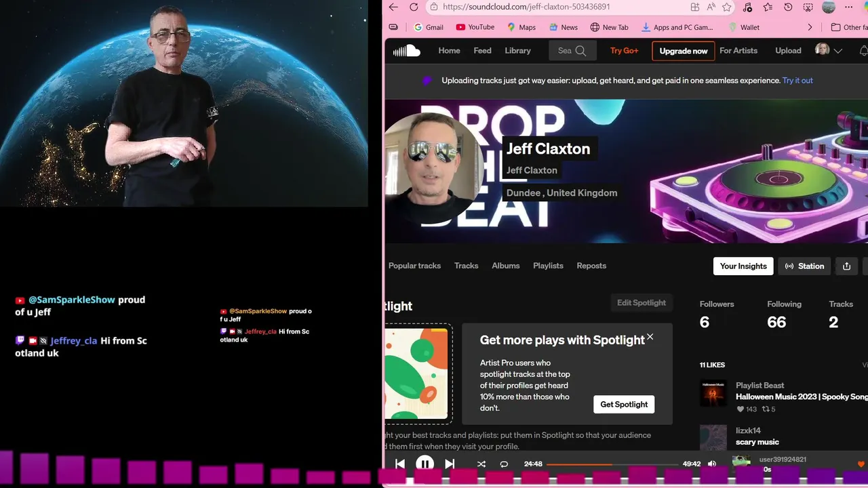This screenshot has height=488, width=868.
Task: Open the Maps bookmark
Action: (x=521, y=27)
